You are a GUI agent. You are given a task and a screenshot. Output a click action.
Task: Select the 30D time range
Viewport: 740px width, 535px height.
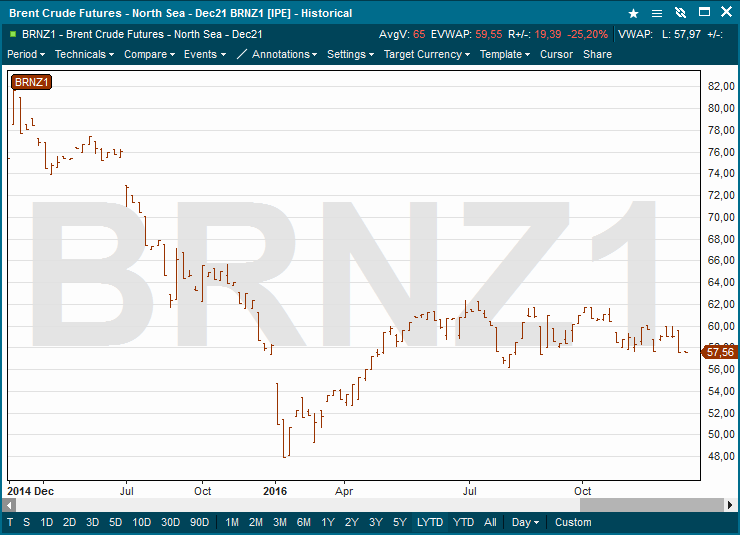170,522
